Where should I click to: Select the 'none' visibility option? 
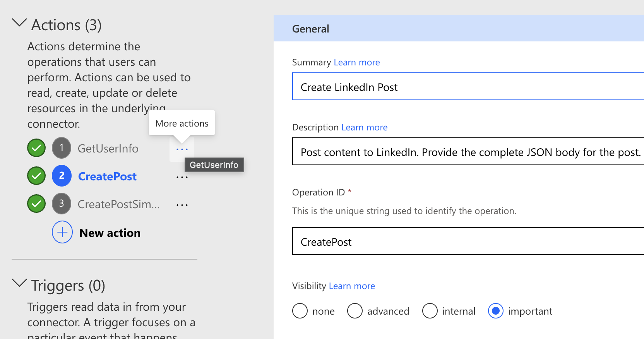pos(300,311)
